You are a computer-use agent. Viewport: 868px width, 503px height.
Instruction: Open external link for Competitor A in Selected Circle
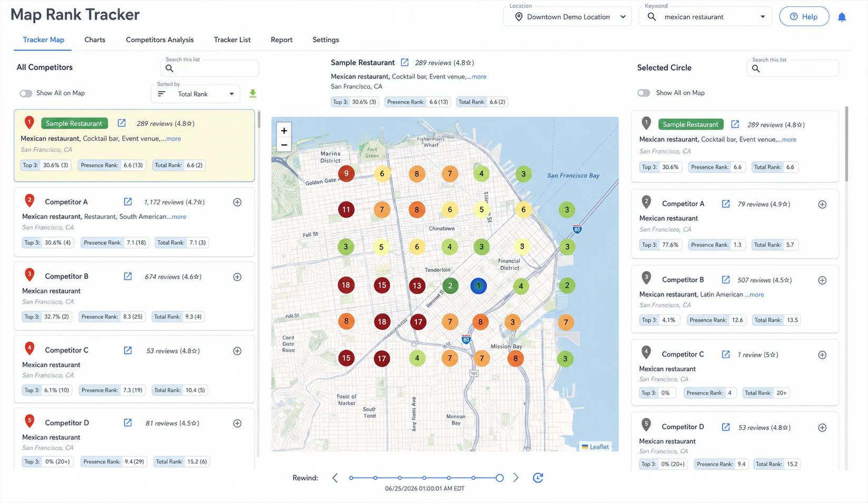(726, 204)
